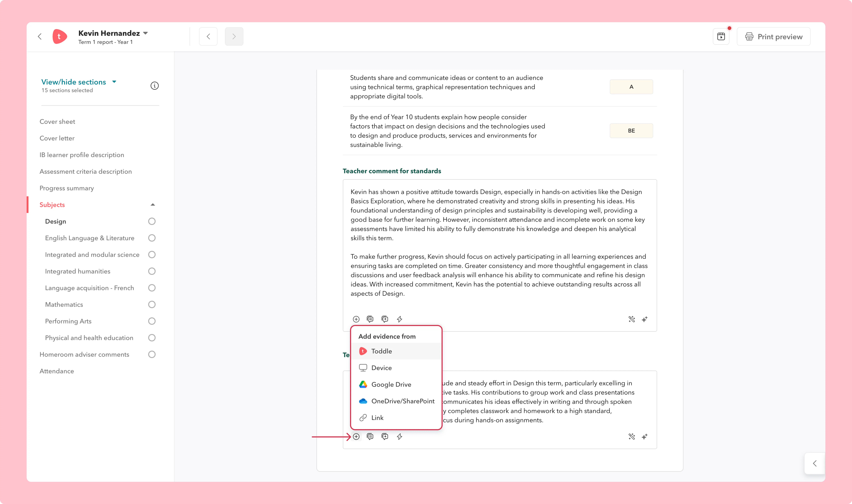Collapse the Subjects section
The width and height of the screenshot is (852, 504).
(x=153, y=205)
